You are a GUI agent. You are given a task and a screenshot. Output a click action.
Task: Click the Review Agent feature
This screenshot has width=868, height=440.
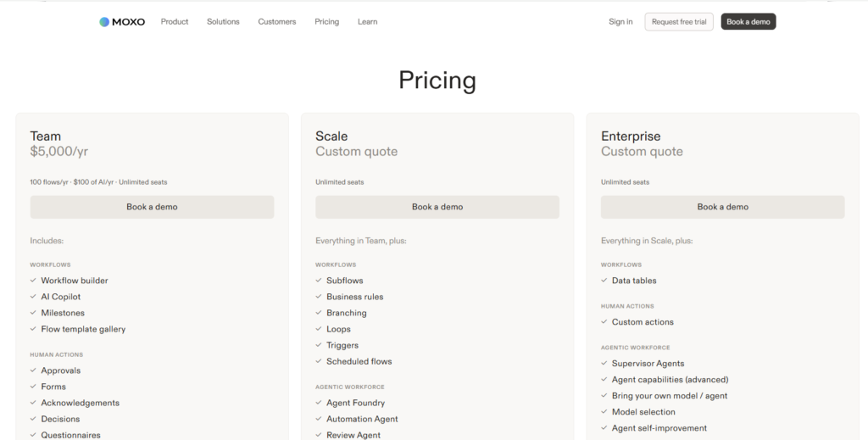click(353, 435)
